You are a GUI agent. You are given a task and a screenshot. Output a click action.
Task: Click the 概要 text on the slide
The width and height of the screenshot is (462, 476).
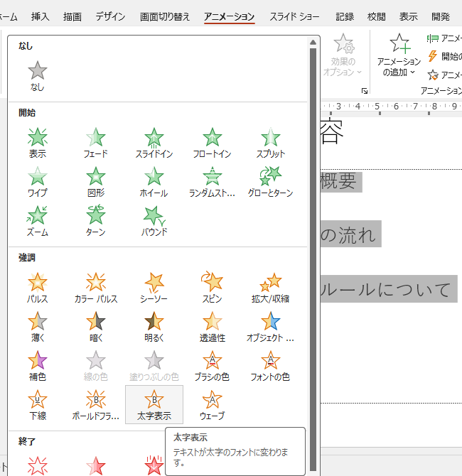pyautogui.click(x=338, y=181)
